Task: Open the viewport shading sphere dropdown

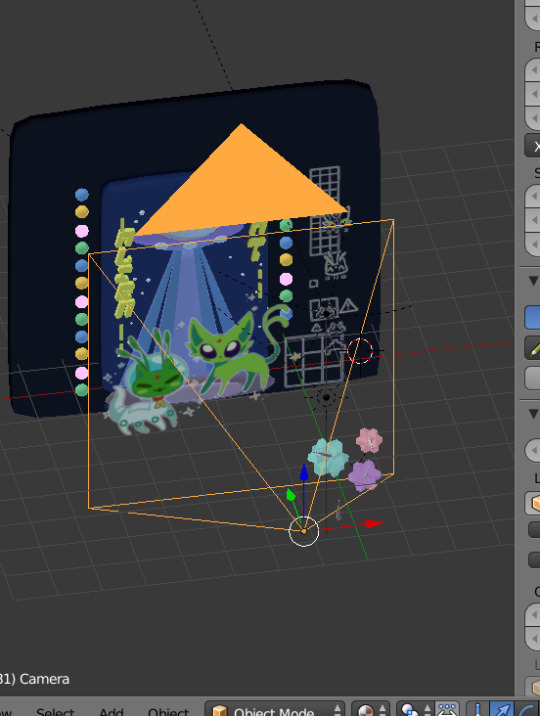Action: pyautogui.click(x=371, y=709)
